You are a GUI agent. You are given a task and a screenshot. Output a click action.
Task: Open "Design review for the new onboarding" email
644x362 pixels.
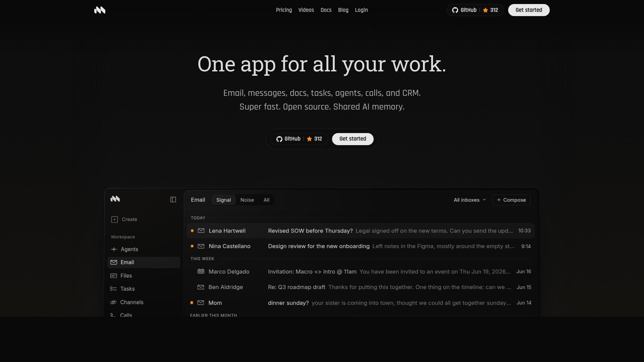pos(319,246)
